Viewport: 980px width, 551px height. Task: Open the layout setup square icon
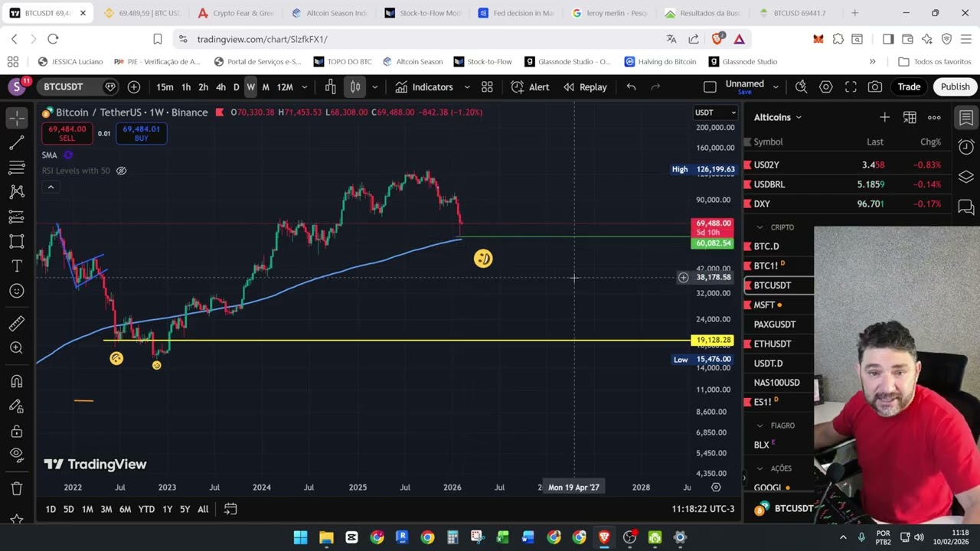(x=710, y=86)
